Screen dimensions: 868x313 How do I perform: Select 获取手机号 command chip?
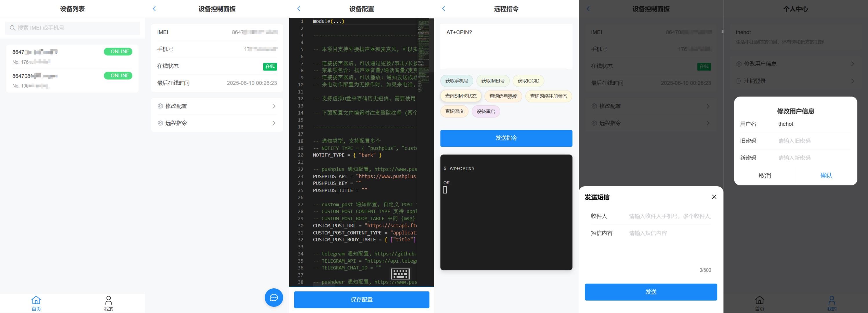pos(456,81)
